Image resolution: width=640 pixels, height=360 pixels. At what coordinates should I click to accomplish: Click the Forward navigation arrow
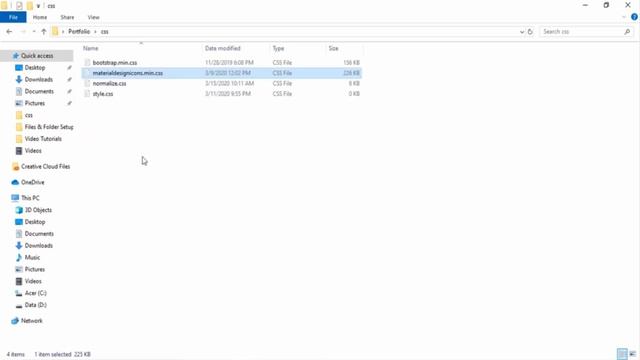23,31
